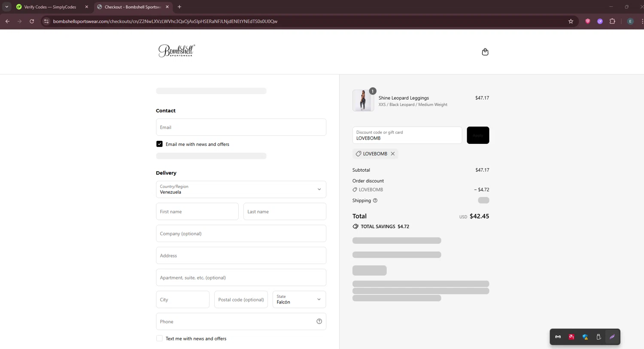Viewport: 644px width, 349px height.
Task: Open the E profile avatar
Action: click(x=630, y=21)
